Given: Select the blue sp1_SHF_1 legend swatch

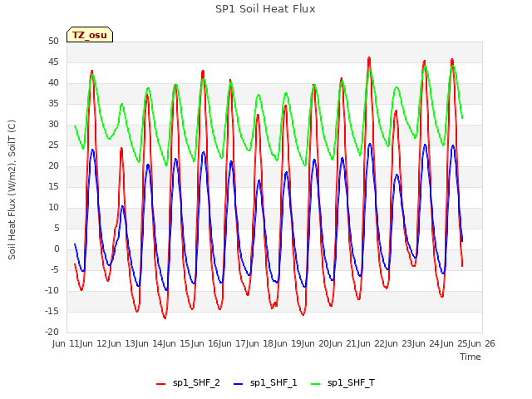Looking at the screenshot, I should tap(239, 384).
